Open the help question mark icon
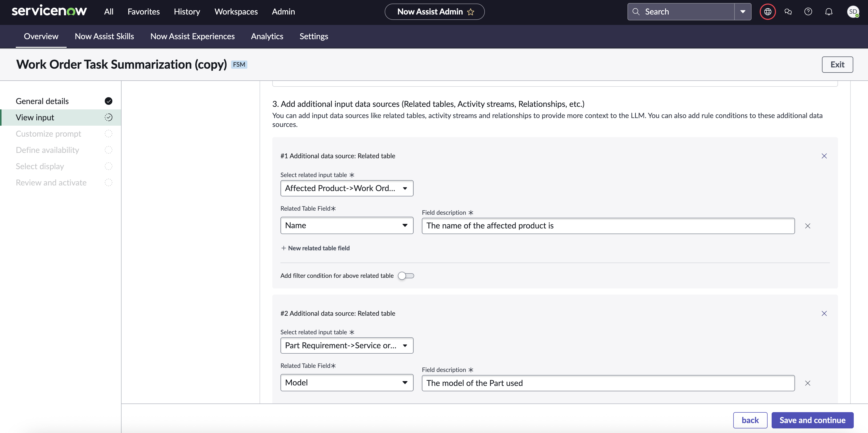 808,12
